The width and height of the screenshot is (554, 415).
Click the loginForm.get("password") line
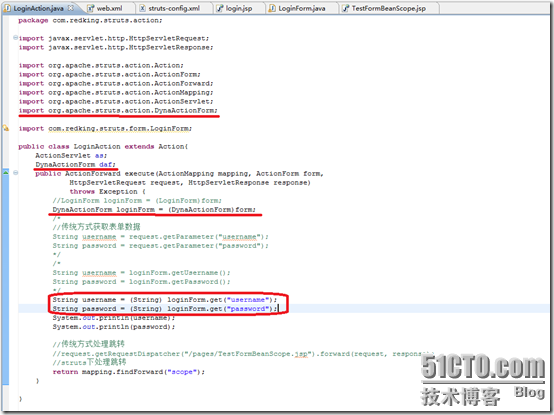click(165, 309)
